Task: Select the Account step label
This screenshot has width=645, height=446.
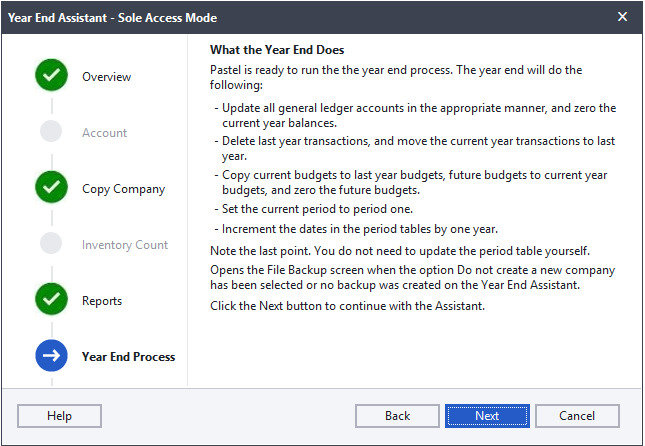Action: point(104,133)
